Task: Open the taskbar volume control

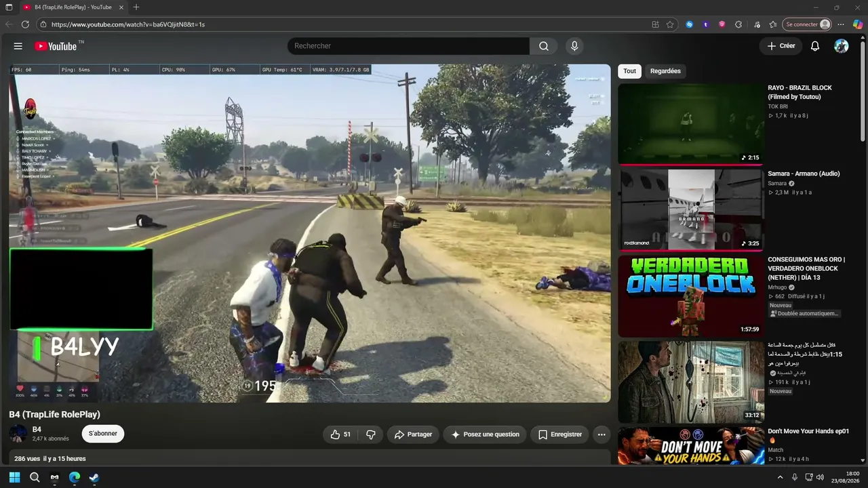Action: point(820,477)
